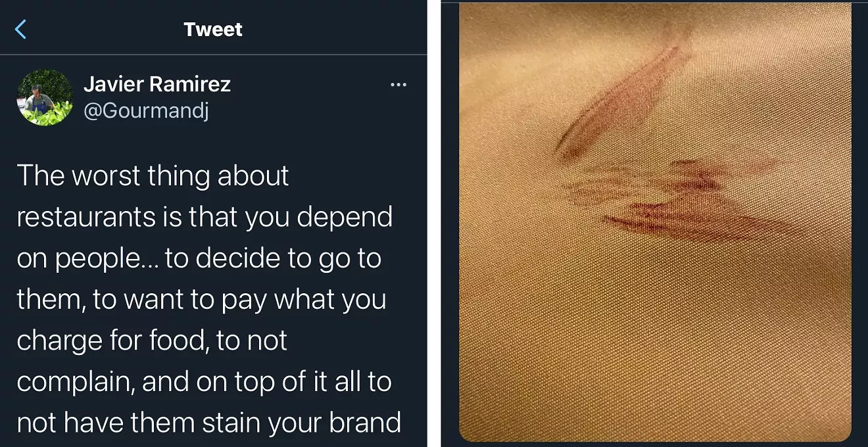Open the three-dot more options menu
Image resolution: width=868 pixels, height=447 pixels.
click(x=398, y=85)
